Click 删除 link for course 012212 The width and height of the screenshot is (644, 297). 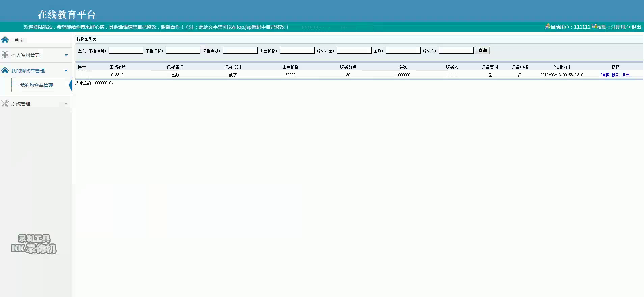[x=615, y=75]
